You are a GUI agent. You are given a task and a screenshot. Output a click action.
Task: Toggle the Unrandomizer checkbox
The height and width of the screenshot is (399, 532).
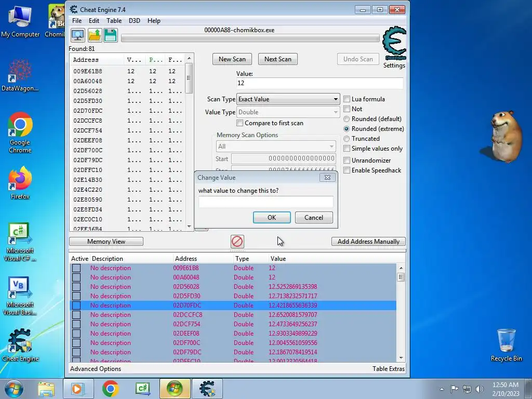click(347, 161)
